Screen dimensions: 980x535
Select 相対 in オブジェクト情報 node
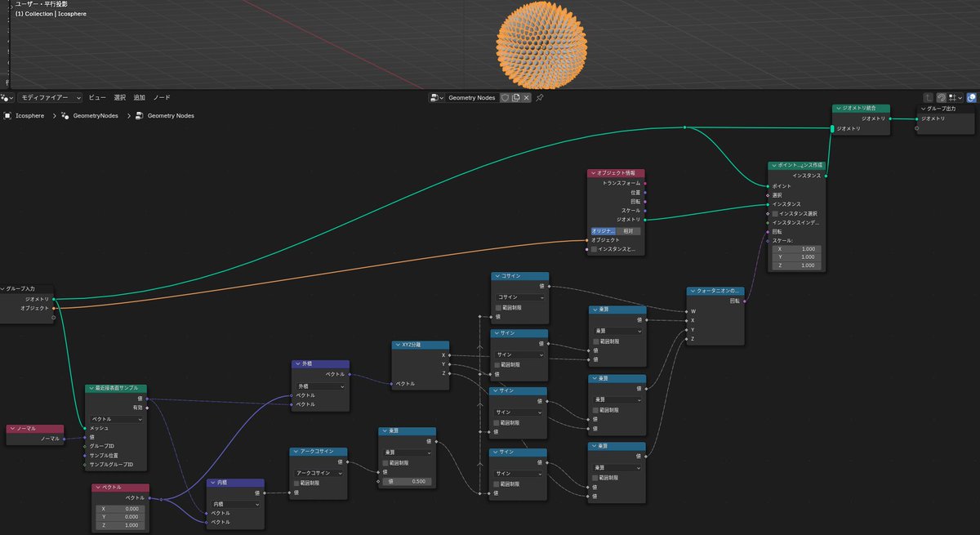629,230
